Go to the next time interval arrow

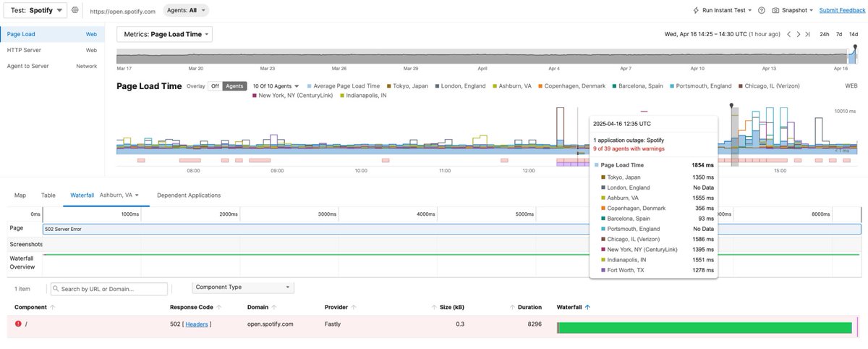pos(798,34)
